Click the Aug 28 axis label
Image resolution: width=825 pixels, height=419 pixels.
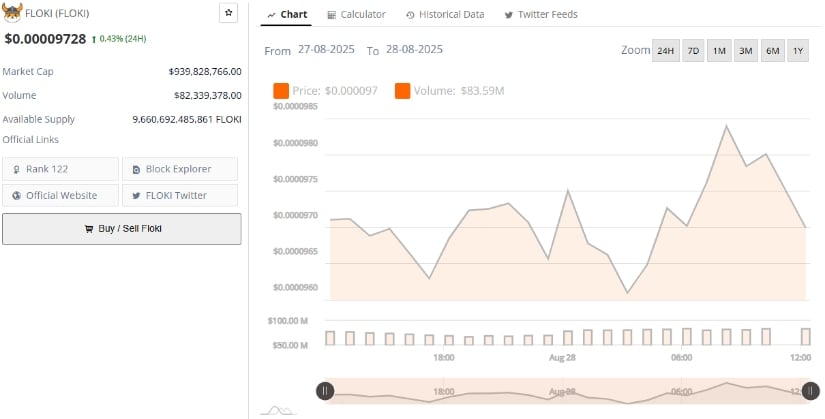pyautogui.click(x=562, y=358)
